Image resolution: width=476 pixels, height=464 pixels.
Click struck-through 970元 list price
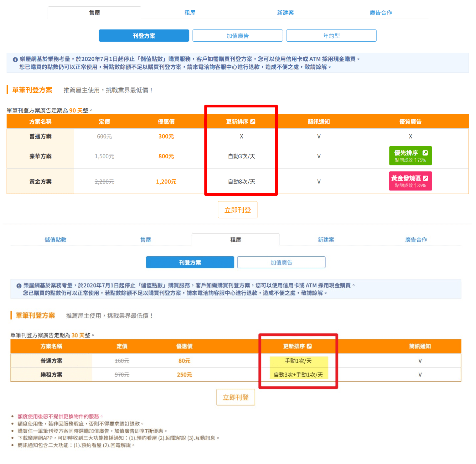tap(122, 375)
